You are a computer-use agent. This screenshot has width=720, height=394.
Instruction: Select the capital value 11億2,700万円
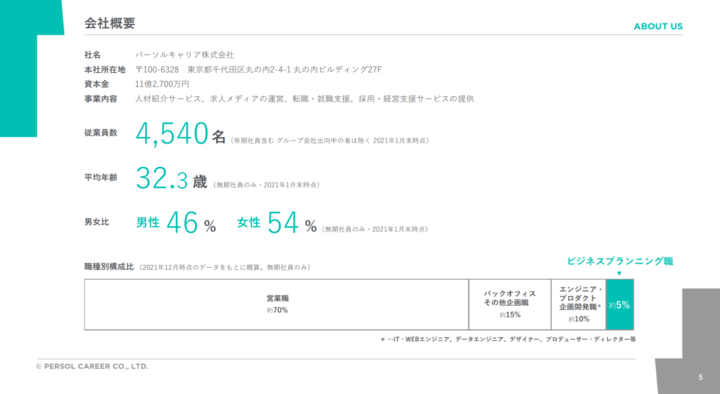click(x=162, y=84)
